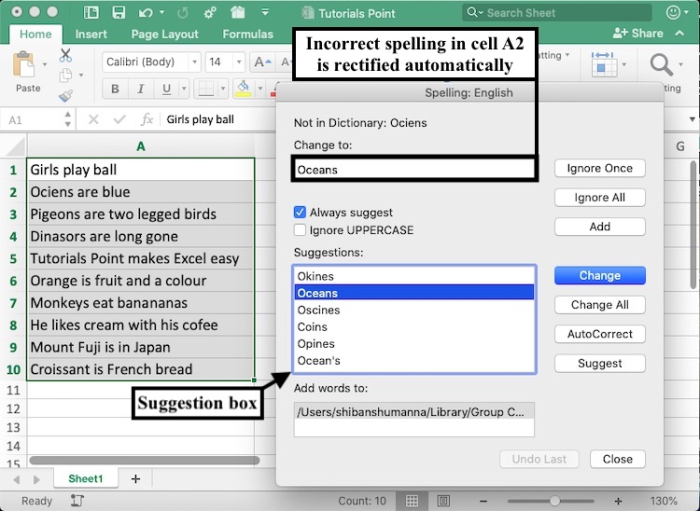Click the AutoCorrect button
Viewport: 700px width, 511px height.
(600, 334)
